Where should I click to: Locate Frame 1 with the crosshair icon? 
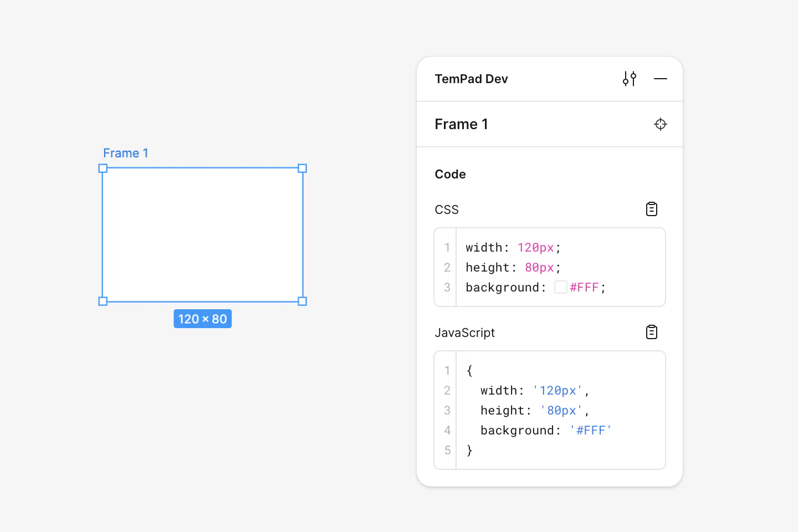(x=661, y=124)
